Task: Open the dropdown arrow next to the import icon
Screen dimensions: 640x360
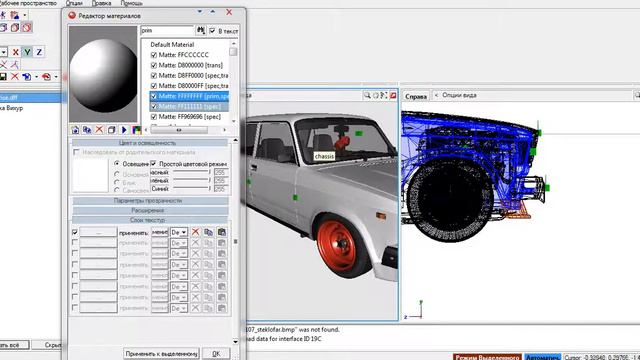Action: [x=36, y=76]
